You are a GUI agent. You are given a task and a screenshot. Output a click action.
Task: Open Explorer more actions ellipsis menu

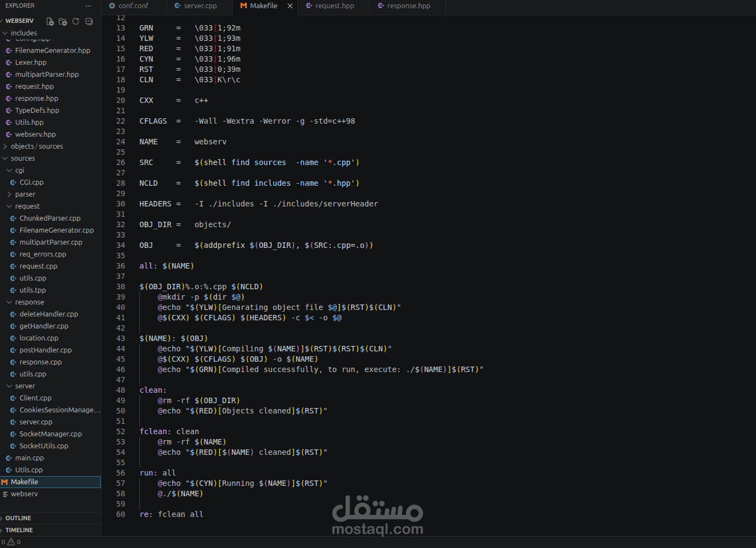click(88, 5)
